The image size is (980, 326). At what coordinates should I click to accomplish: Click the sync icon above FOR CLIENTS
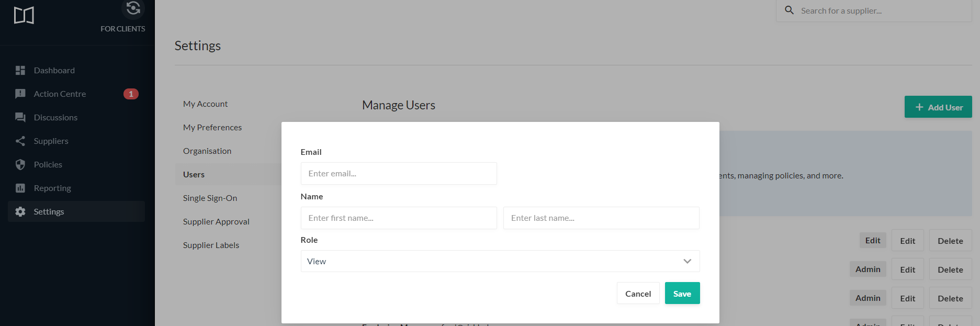click(x=133, y=8)
